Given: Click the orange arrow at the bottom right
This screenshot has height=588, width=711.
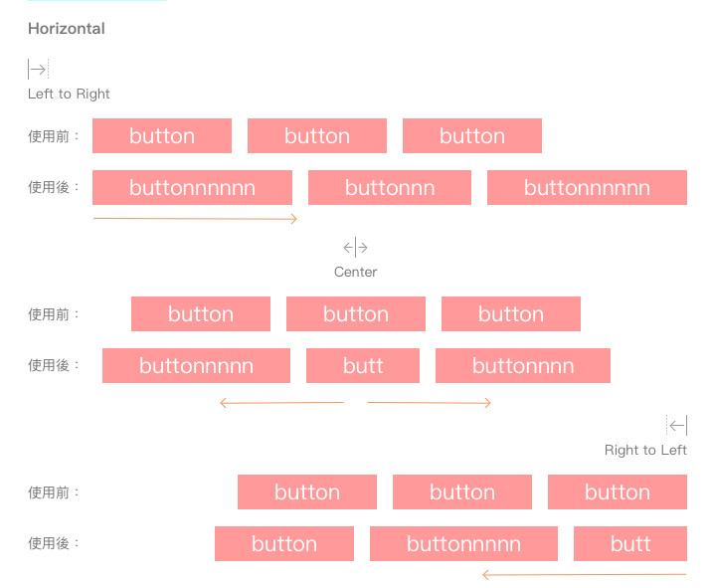Looking at the screenshot, I should (x=584, y=574).
